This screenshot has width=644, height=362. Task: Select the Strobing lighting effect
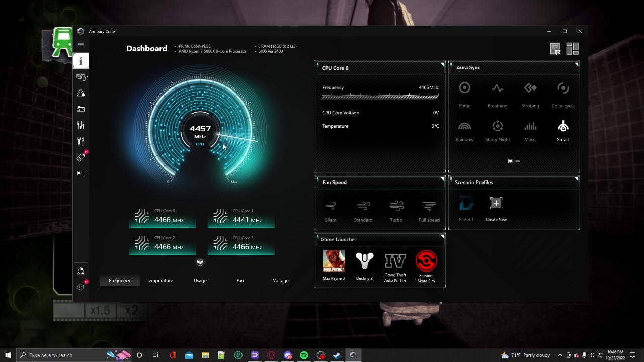[x=530, y=94]
